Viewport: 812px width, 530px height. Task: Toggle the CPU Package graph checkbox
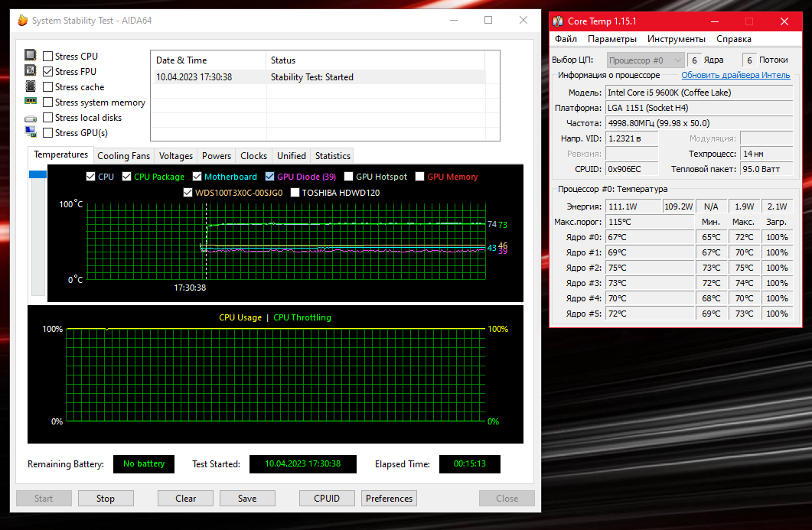pyautogui.click(x=126, y=177)
